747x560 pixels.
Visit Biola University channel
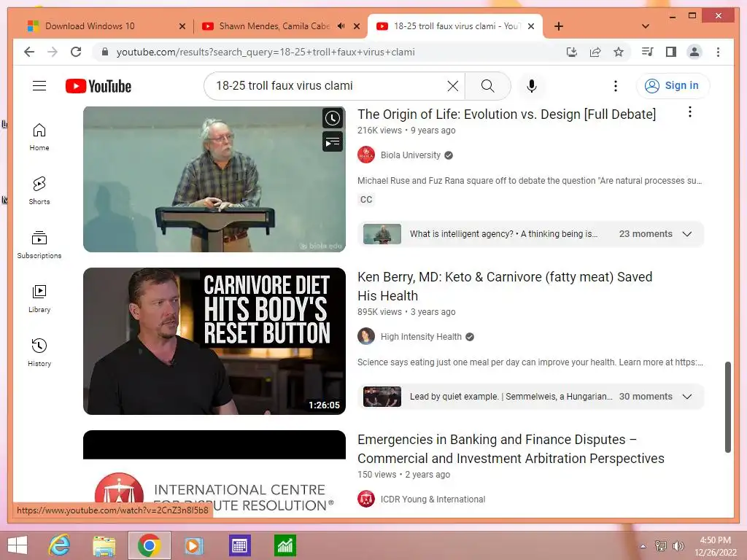click(410, 155)
